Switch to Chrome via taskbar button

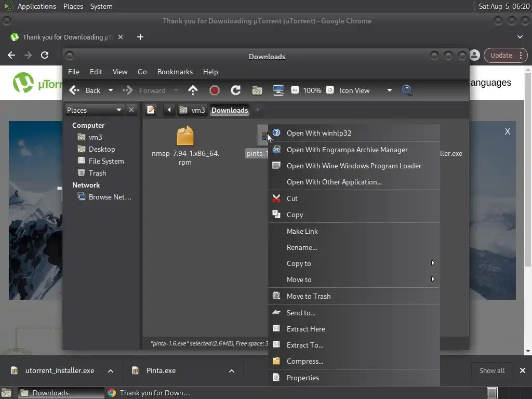point(149,393)
